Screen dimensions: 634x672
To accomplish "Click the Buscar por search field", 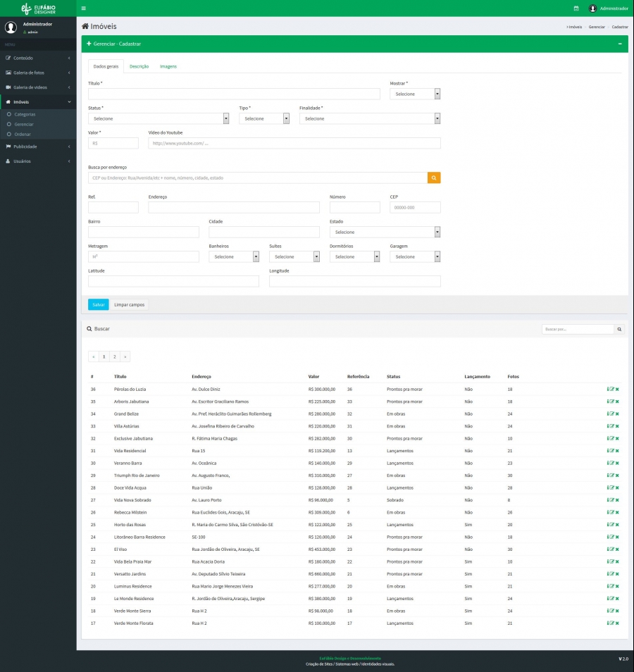I will (x=578, y=329).
